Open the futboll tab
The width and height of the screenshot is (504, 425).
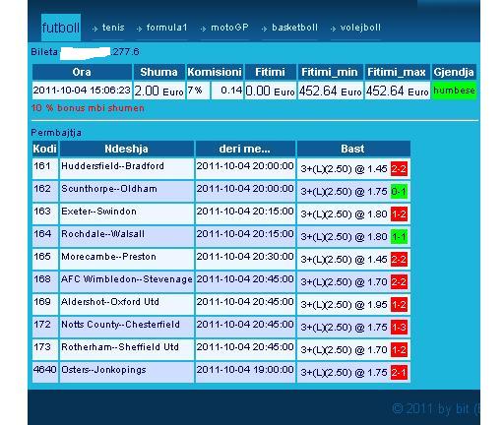pyautogui.click(x=61, y=28)
